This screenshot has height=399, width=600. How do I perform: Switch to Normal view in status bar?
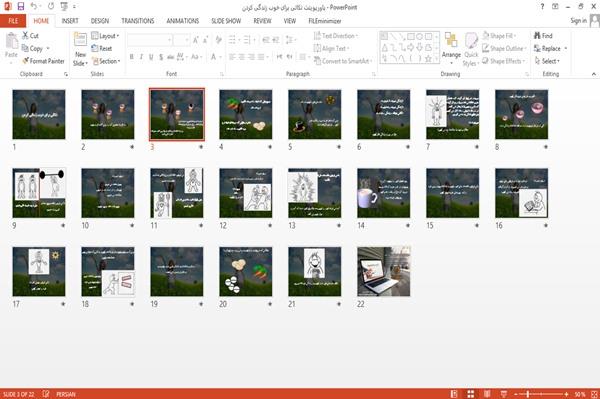454,394
